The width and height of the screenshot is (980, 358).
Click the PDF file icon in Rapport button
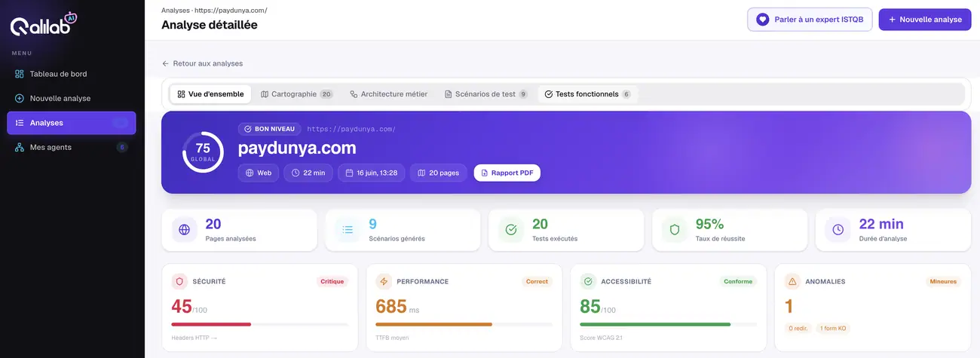[485, 173]
